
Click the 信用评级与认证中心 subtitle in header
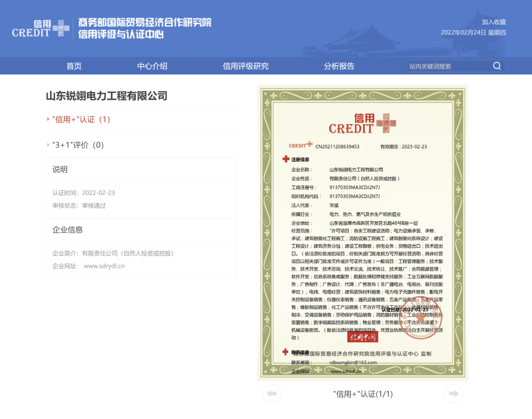tap(121, 35)
